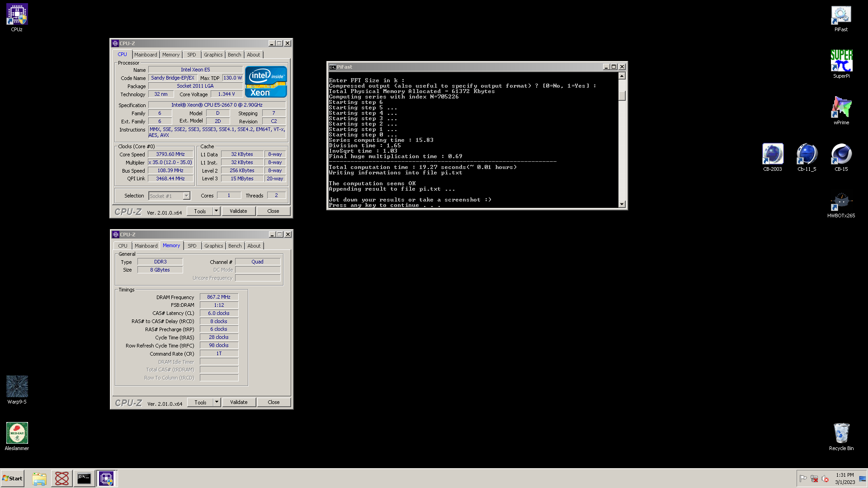Click the Row Refresh Cycle Time 98 clocks

point(219,345)
